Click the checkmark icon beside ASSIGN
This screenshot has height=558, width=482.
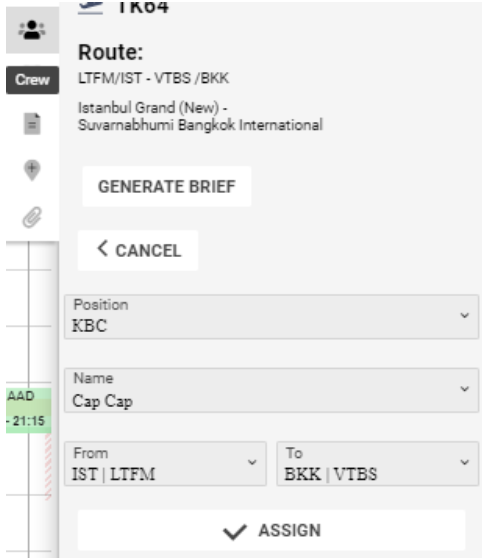pos(235,532)
